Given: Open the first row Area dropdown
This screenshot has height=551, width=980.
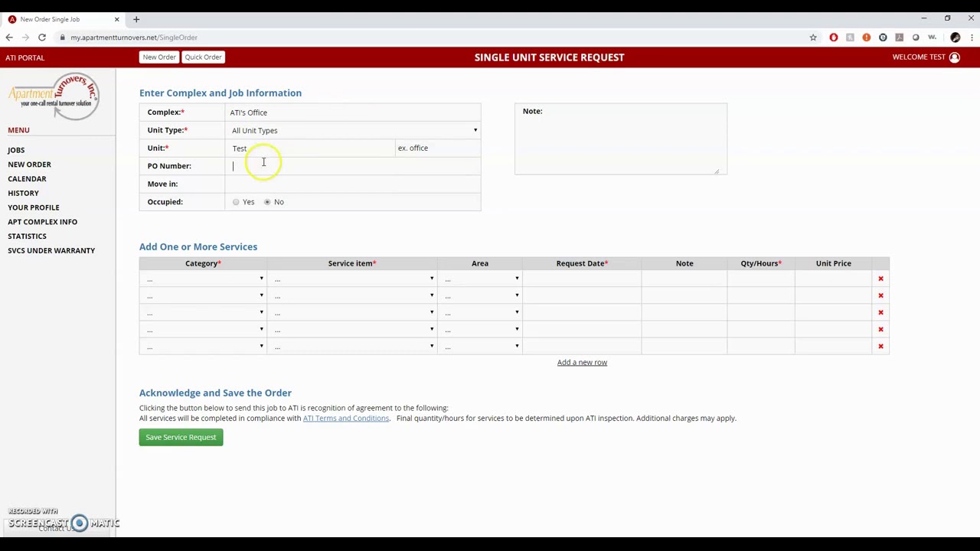Looking at the screenshot, I should coord(480,279).
